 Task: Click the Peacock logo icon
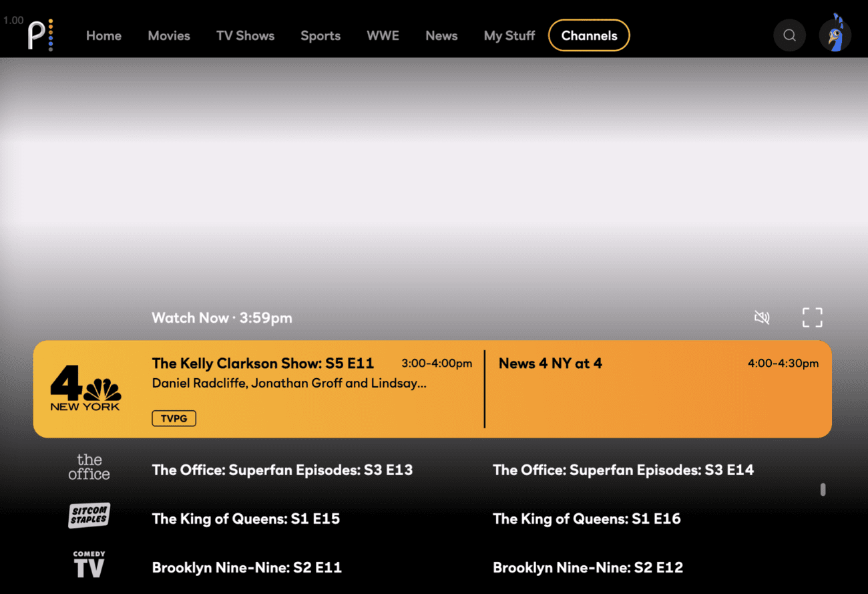click(x=40, y=35)
